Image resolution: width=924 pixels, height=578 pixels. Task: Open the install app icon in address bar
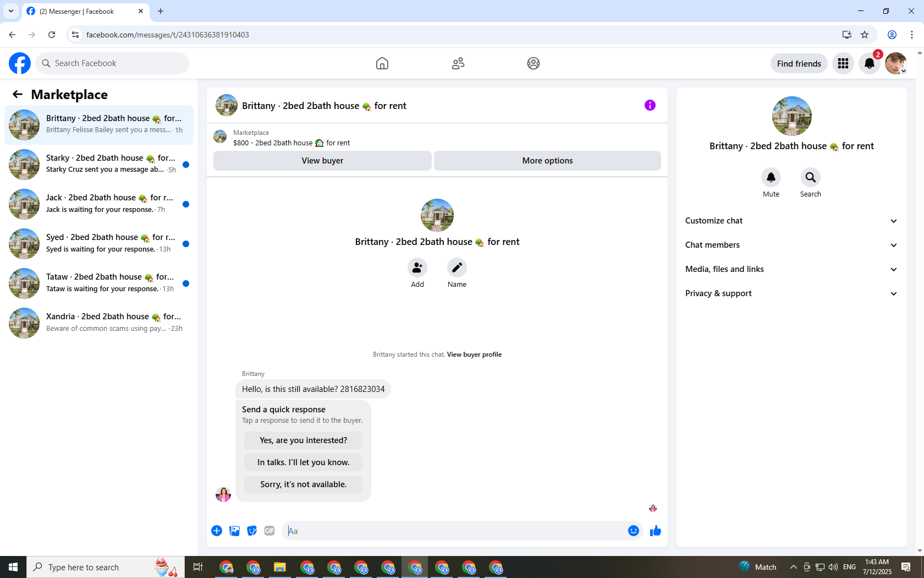[847, 35]
